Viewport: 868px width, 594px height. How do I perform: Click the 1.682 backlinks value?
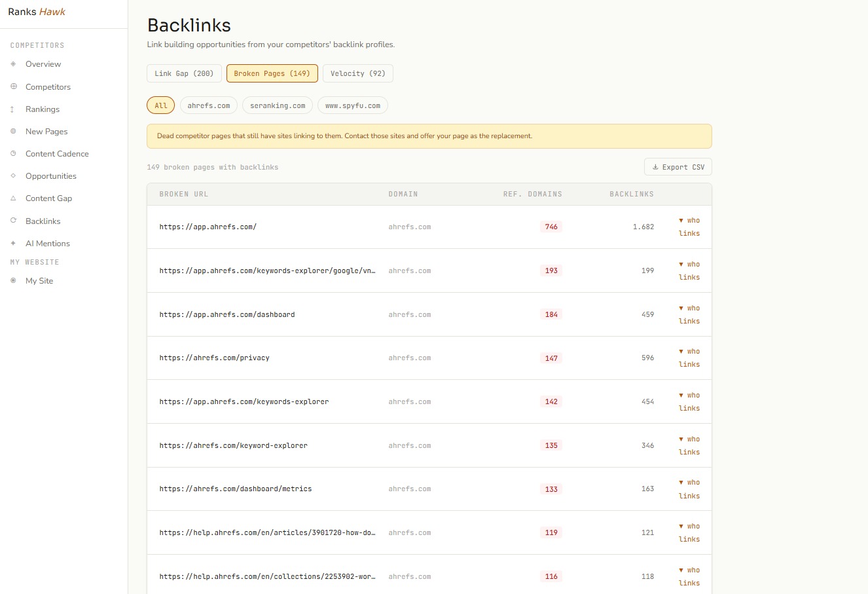[x=643, y=227]
